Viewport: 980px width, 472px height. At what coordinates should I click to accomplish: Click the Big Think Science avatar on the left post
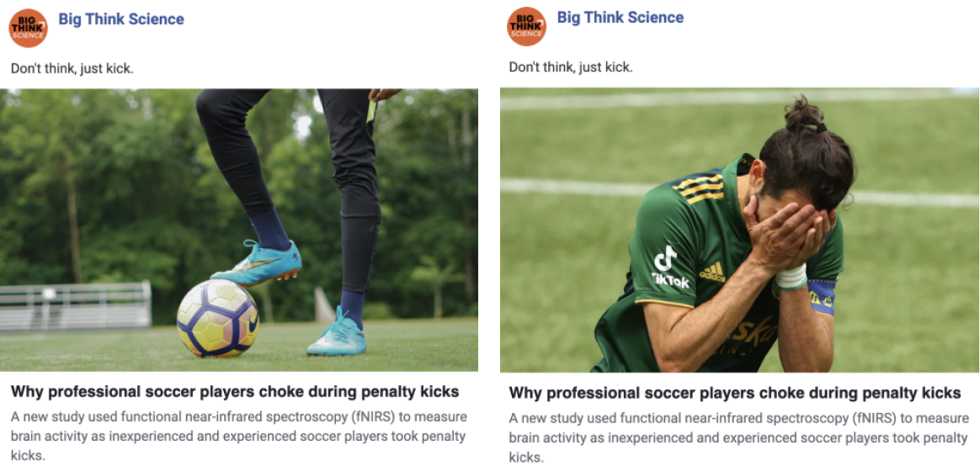click(28, 28)
